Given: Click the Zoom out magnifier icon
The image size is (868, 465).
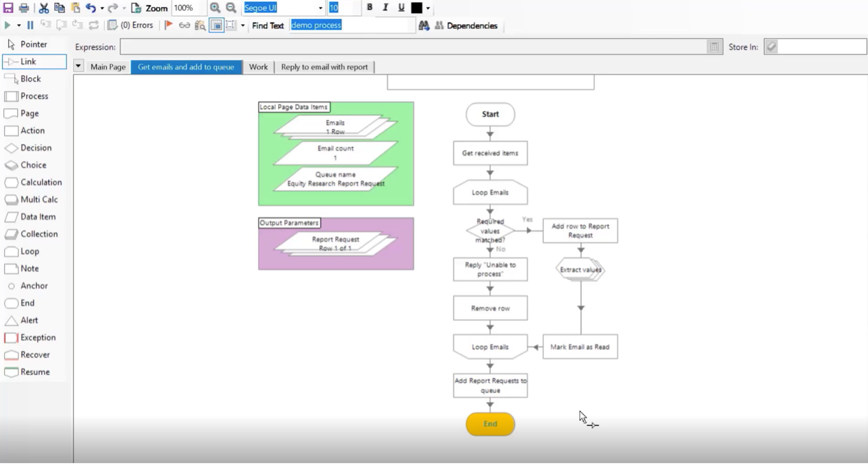Looking at the screenshot, I should coord(231,8).
